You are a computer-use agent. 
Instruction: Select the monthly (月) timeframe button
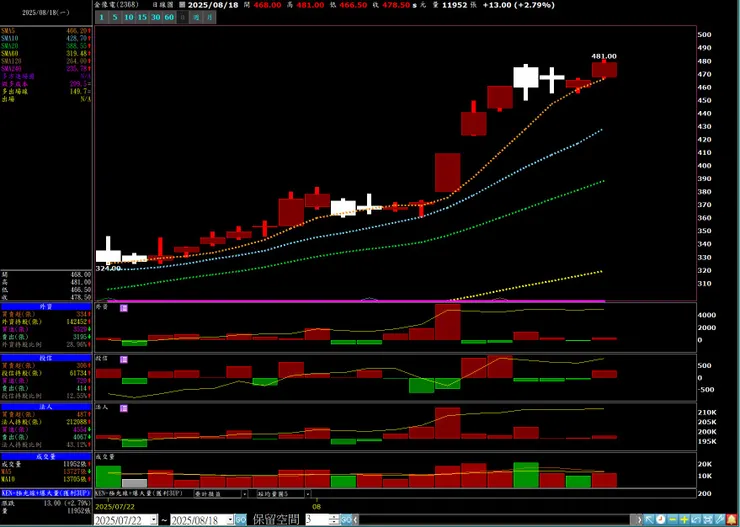[210, 17]
